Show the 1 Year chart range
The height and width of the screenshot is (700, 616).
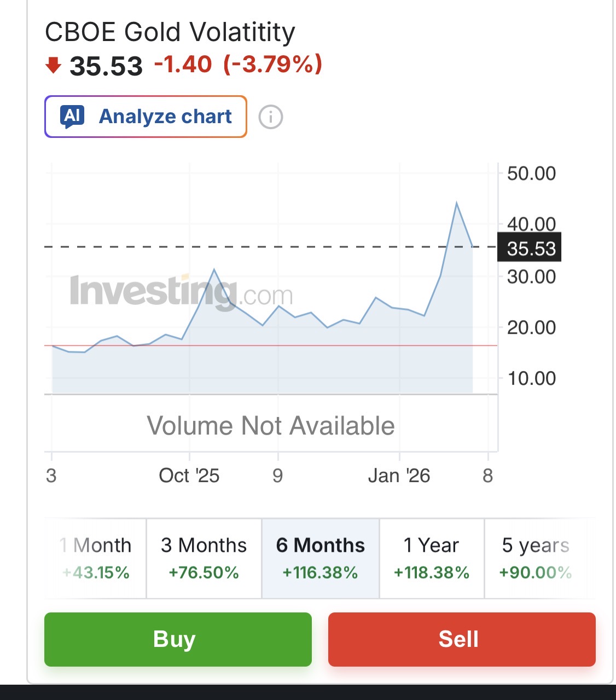pos(432,558)
